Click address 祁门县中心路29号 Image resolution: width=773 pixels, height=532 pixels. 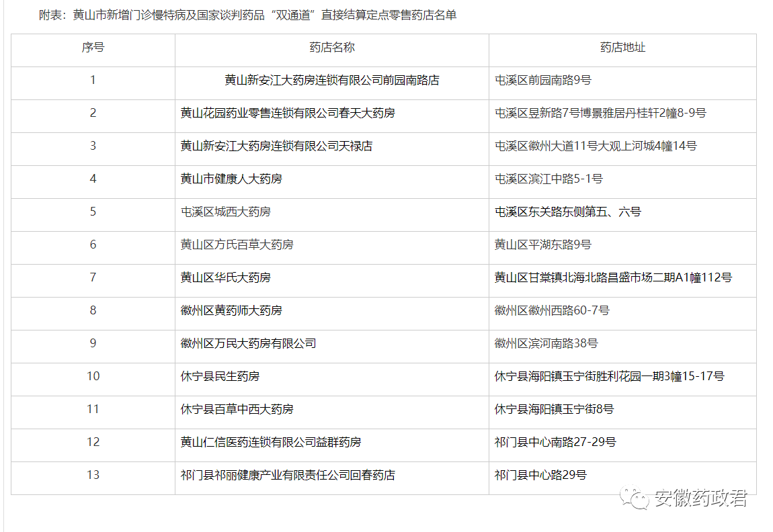(541, 476)
